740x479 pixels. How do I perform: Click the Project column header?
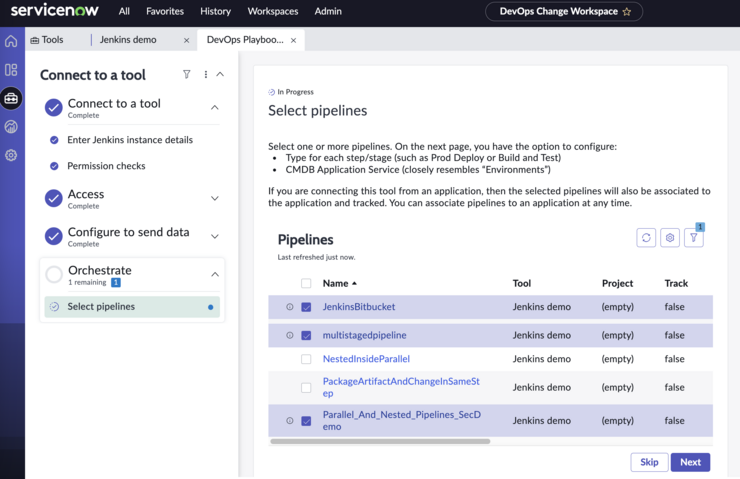coord(617,283)
